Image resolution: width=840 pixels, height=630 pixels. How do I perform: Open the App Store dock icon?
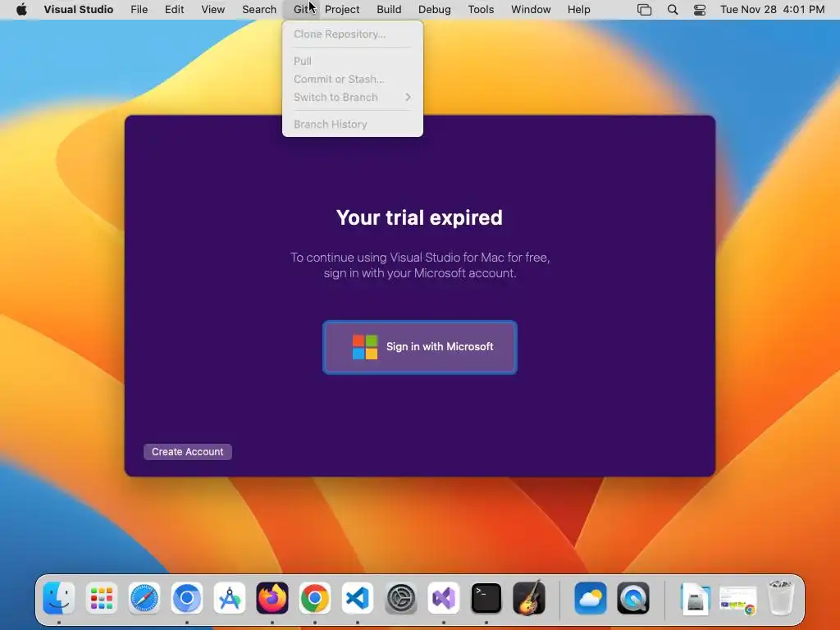point(230,598)
